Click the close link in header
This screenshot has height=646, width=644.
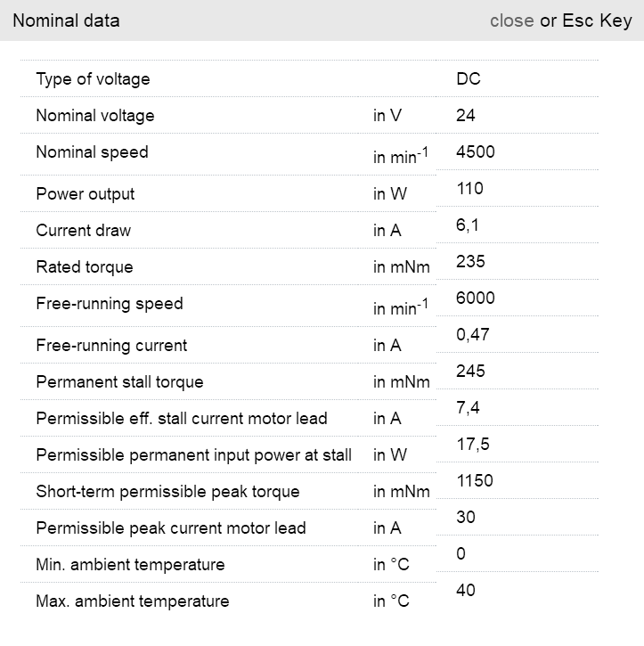point(511,20)
